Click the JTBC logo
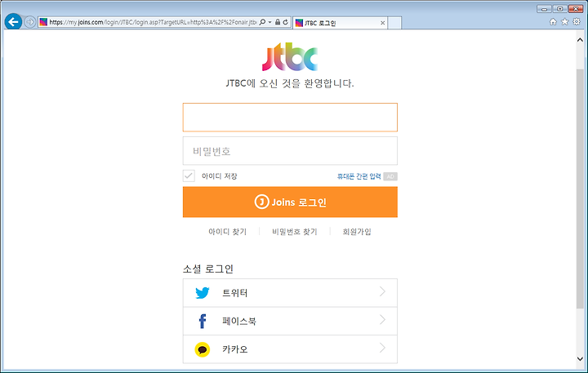Image resolution: width=588 pixels, height=373 pixels. pyautogui.click(x=290, y=56)
